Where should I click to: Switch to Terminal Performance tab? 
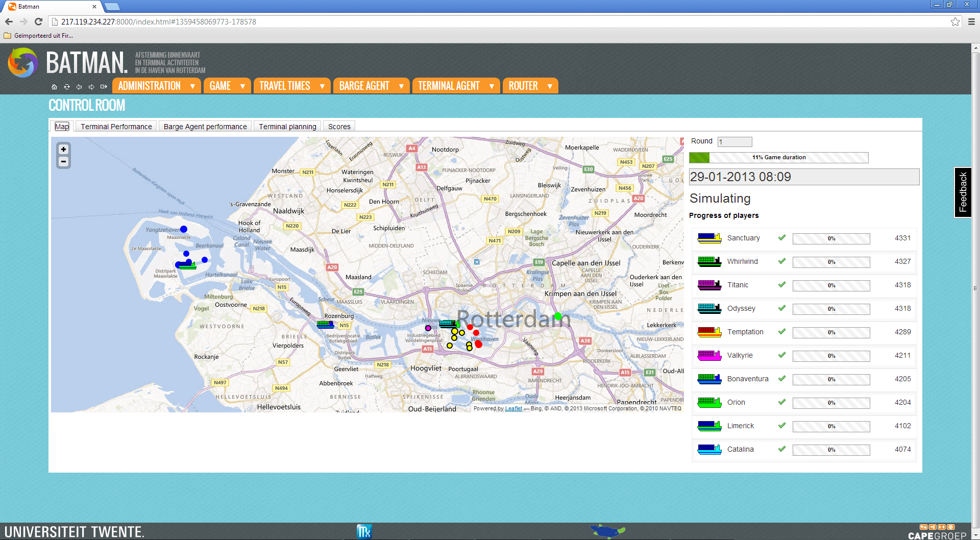coord(116,127)
